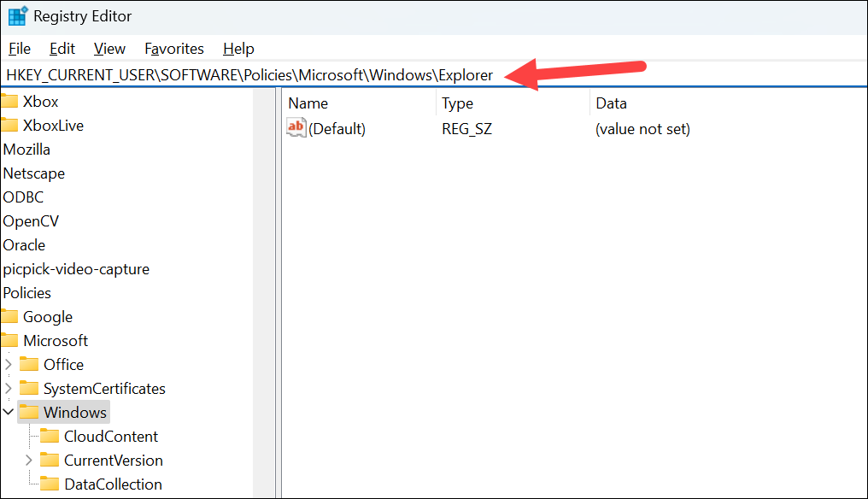Select the CurrentVersion key label
The height and width of the screenshot is (499, 868).
114,461
